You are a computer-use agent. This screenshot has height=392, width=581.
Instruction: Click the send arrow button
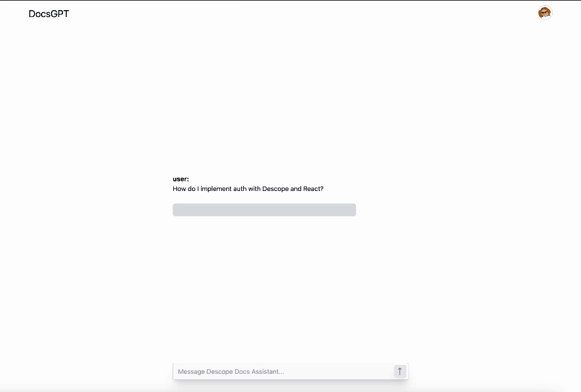coord(399,371)
